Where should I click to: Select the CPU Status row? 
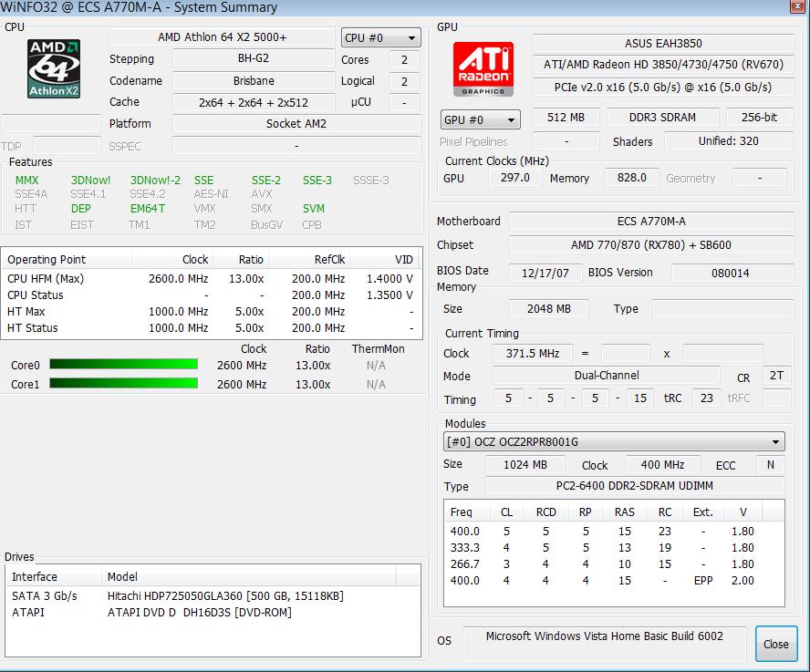pos(212,295)
